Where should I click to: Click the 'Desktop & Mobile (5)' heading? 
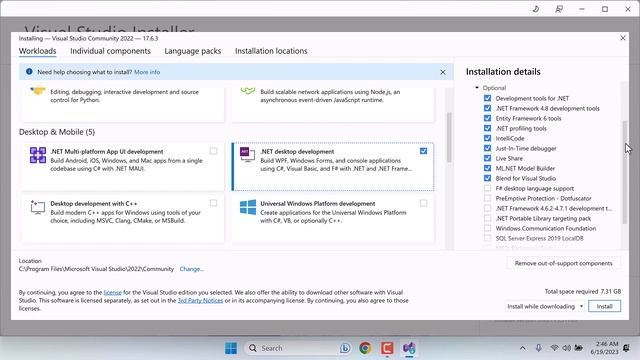point(57,132)
